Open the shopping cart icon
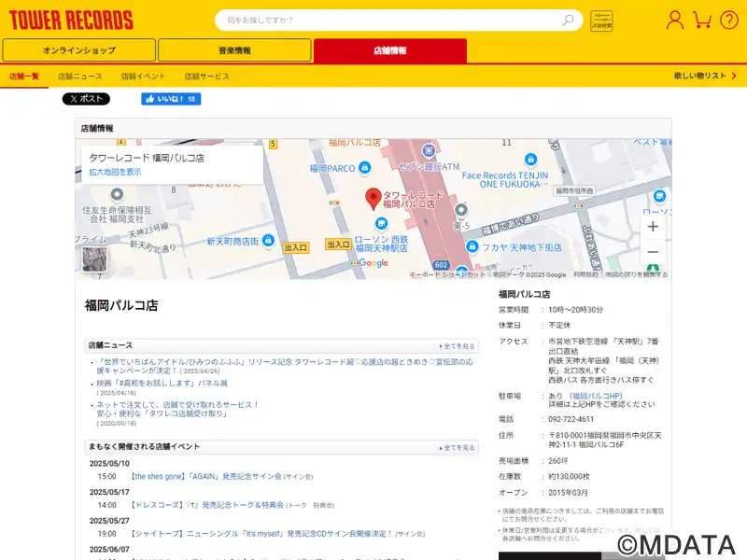Image resolution: width=747 pixels, height=560 pixels. 702,20
